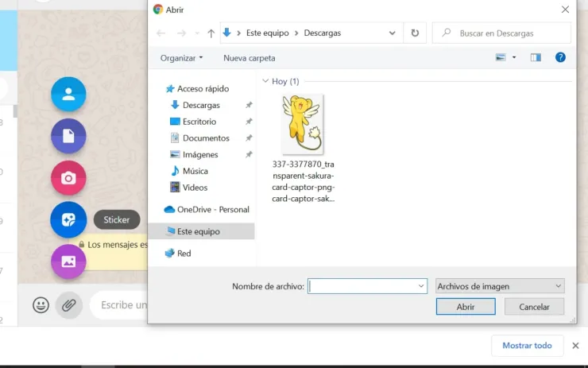Open the emoji picker in WhatsApp
The width and height of the screenshot is (588, 368).
tap(41, 305)
